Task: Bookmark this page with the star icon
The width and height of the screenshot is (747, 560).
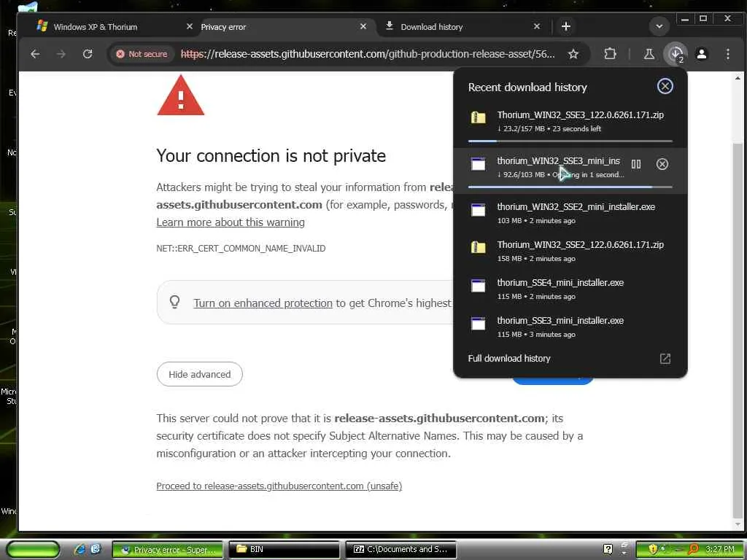Action: (573, 54)
